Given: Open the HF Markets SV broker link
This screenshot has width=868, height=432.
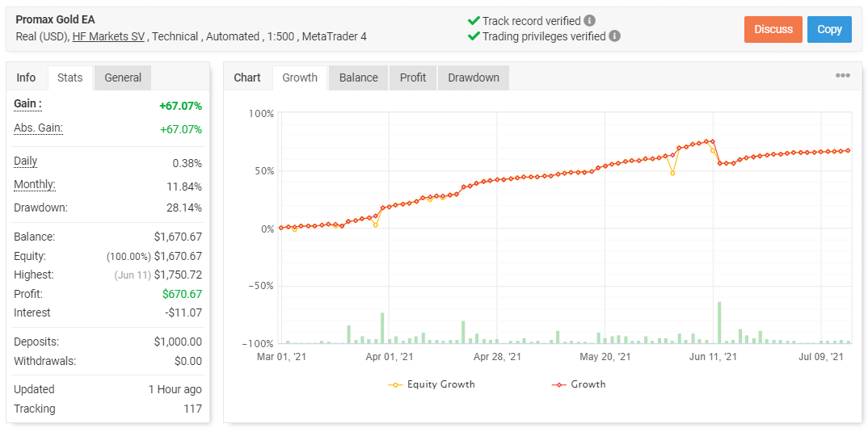Looking at the screenshot, I should 109,36.
